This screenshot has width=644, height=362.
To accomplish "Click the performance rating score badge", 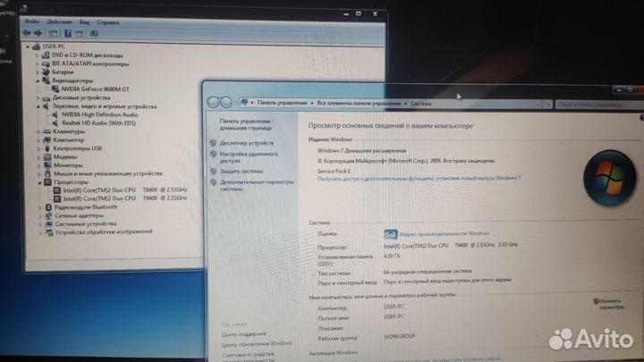I will pos(391,234).
